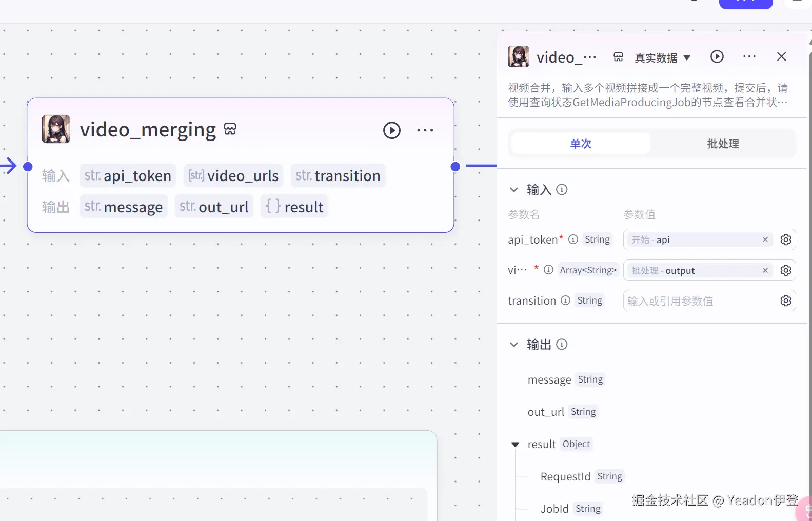
Task: Click the plugin icon in side panel header
Action: pyautogui.click(x=619, y=57)
